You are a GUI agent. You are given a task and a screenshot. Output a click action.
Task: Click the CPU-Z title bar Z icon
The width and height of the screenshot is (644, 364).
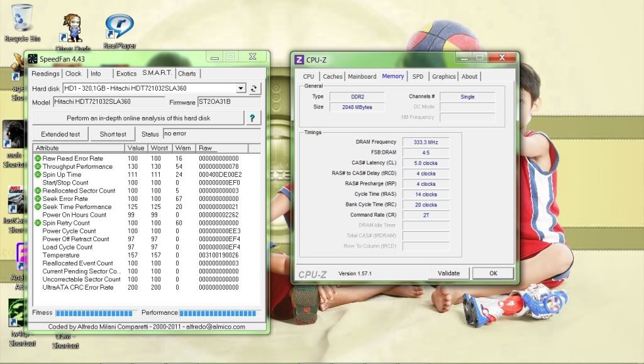(x=299, y=60)
